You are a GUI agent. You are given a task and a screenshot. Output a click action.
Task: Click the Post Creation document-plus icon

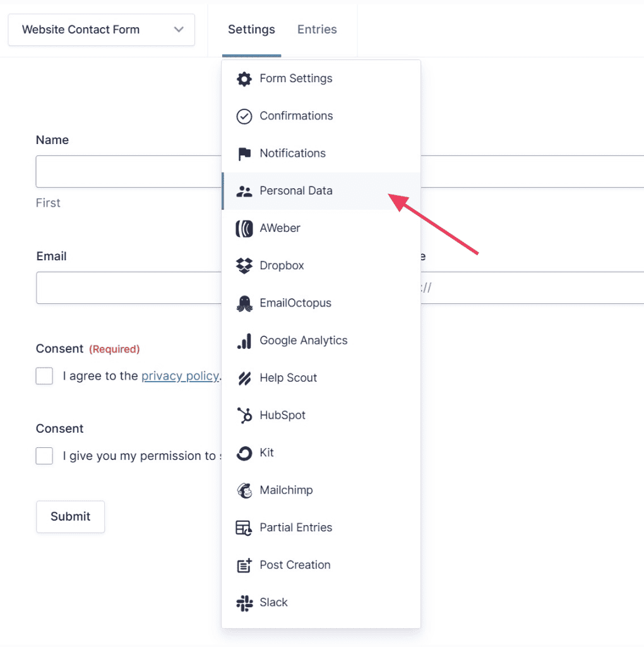(x=244, y=565)
